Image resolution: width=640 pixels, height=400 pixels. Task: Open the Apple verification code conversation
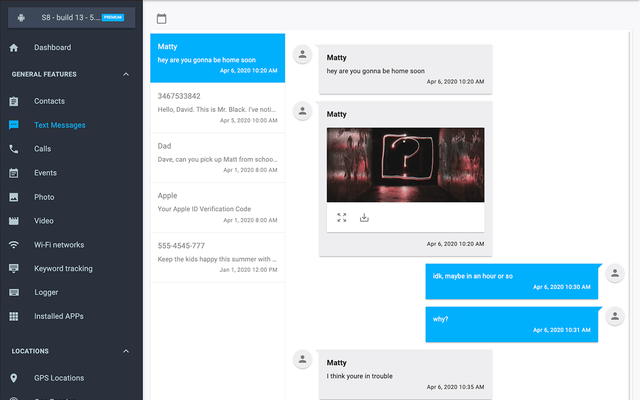pos(217,207)
